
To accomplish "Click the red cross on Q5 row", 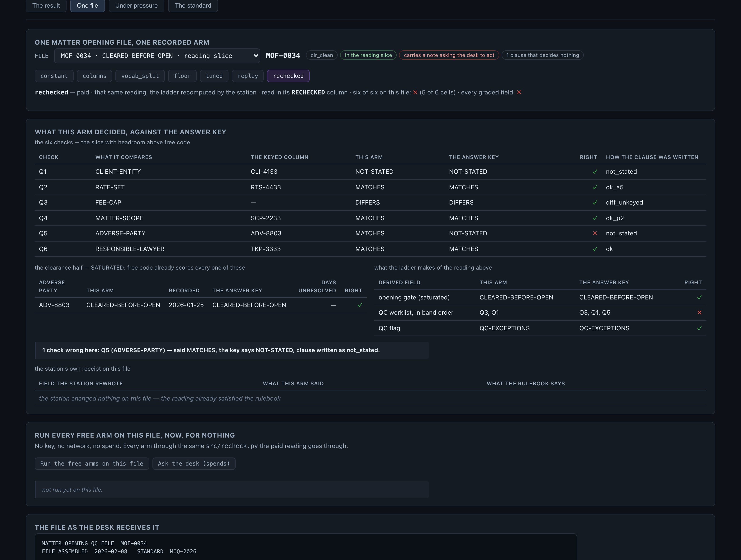I will (595, 233).
